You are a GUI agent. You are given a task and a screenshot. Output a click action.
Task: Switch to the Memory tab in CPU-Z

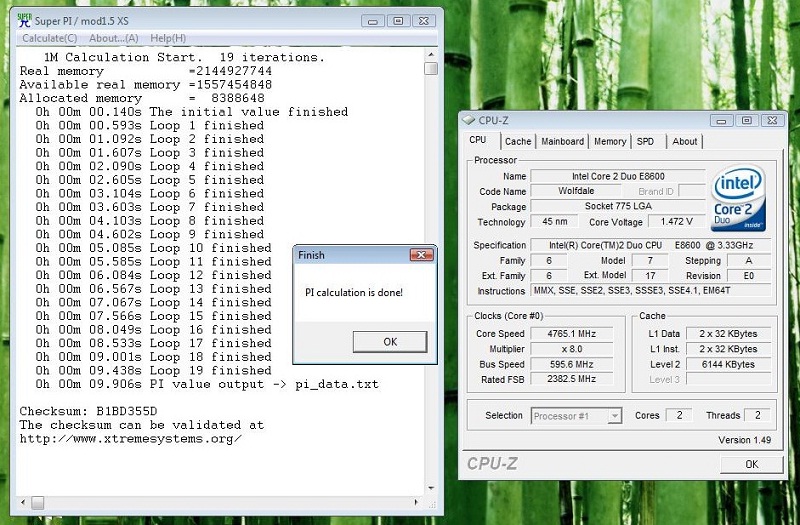click(x=610, y=141)
